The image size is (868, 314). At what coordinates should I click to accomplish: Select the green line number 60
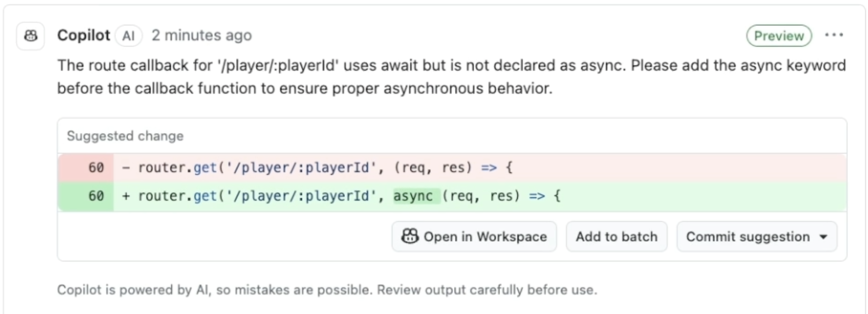[95, 196]
